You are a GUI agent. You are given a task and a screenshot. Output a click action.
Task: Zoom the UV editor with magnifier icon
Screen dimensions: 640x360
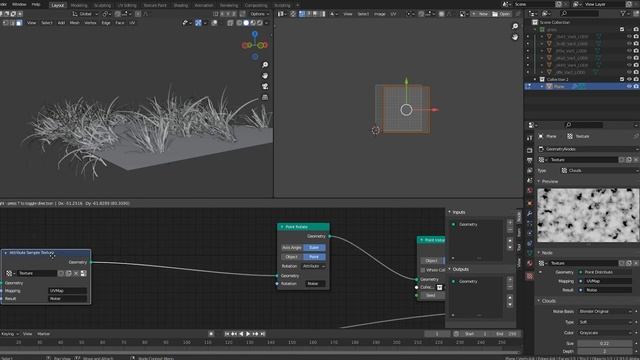pyautogui.click(x=515, y=26)
